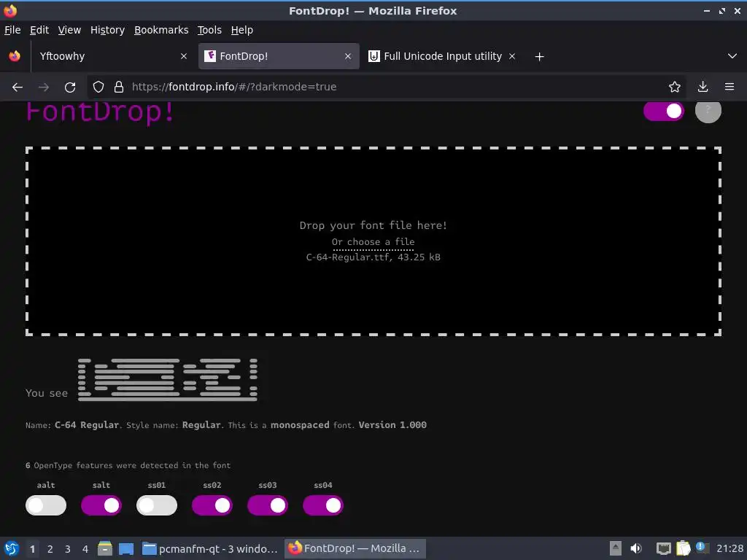Open the Edit menu
Screen dimensions: 747x560
(x=39, y=30)
